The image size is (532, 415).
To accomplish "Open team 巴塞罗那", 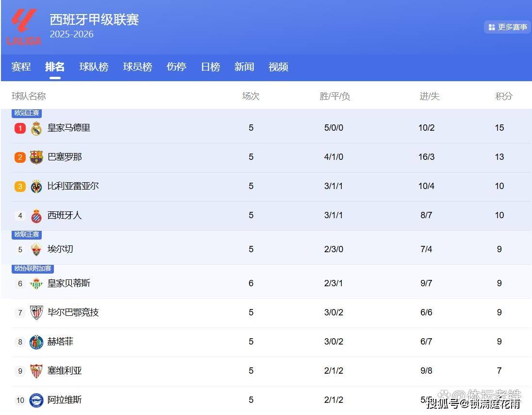I will point(65,157).
